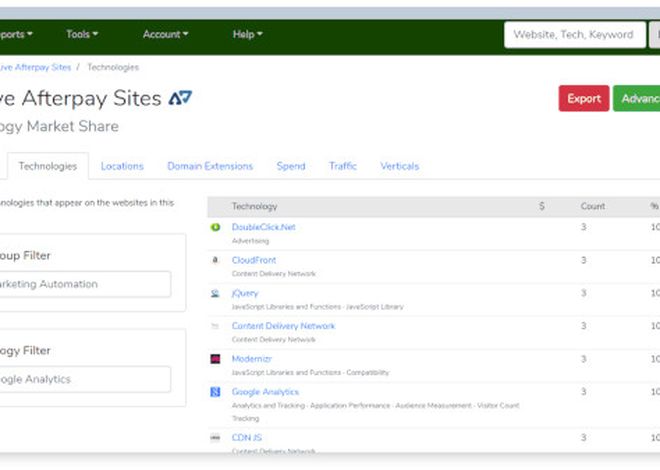
Task: Click the Count column header
Action: coord(593,206)
